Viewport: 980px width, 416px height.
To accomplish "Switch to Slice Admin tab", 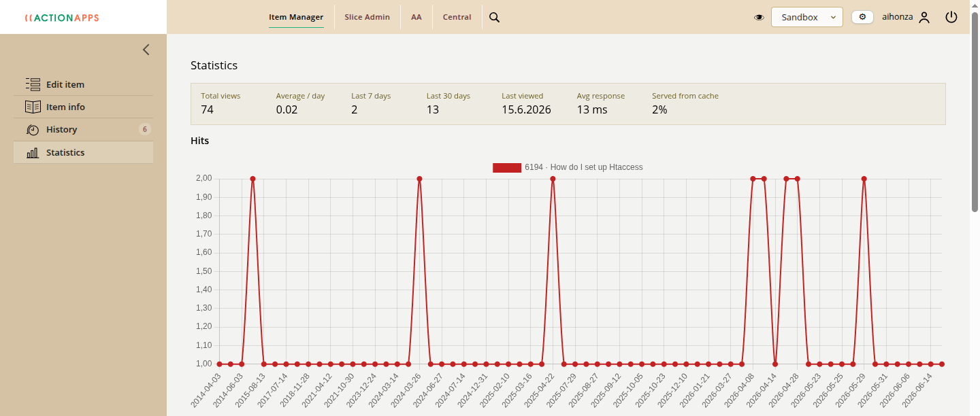I will point(367,17).
